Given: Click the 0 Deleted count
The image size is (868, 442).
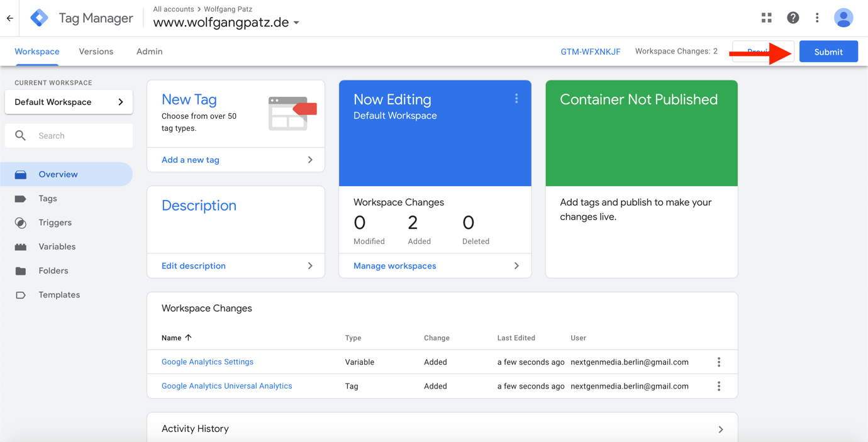Looking at the screenshot, I should [x=476, y=229].
